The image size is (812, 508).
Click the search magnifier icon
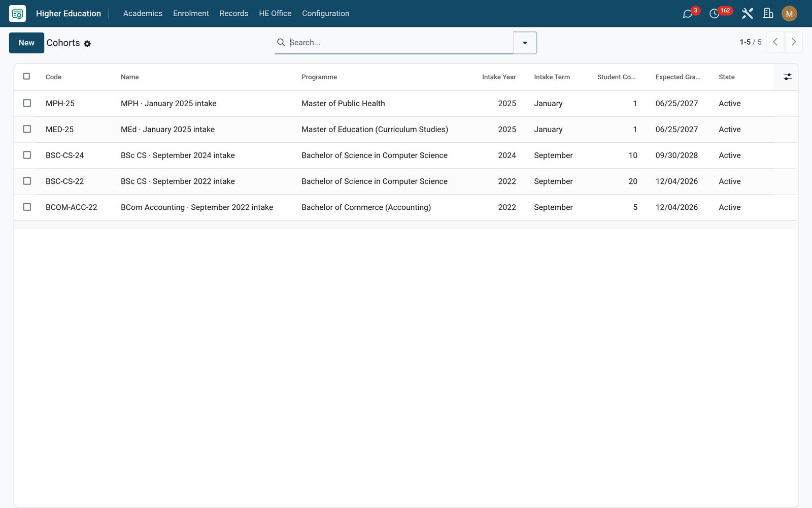point(281,42)
